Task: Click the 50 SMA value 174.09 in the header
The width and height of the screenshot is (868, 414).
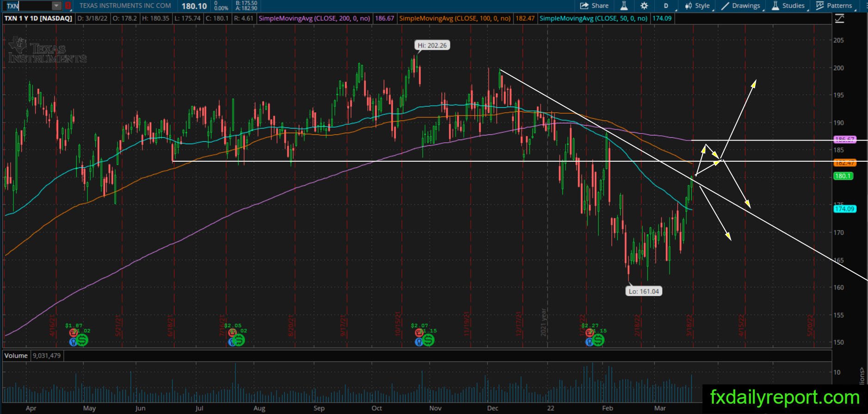Action: coord(662,18)
